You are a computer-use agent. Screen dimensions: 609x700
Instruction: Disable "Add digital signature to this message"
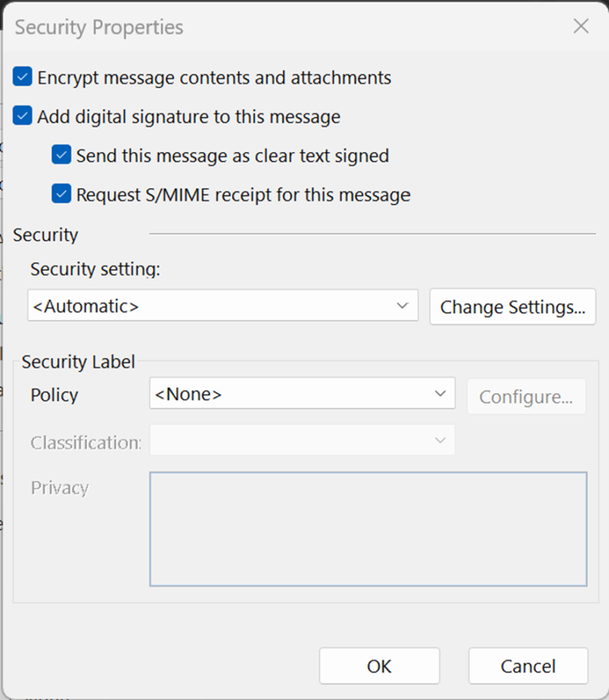point(22,116)
